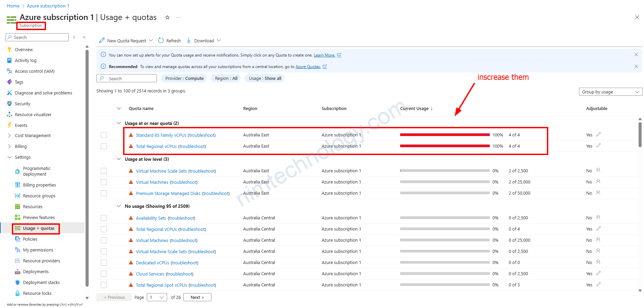Screen dimensions: 644x308
Task: Tick the Premium Storage Managed Disks row checkbox
Action: pos(104,193)
